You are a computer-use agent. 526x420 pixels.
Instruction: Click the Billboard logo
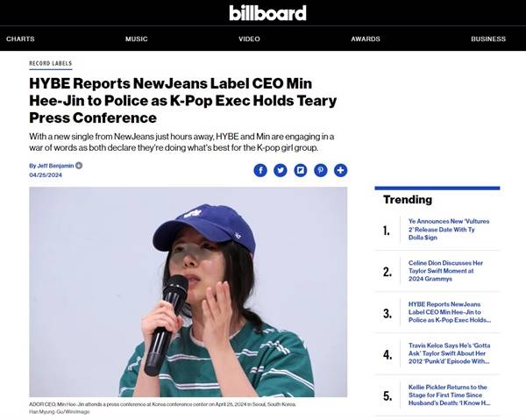[267, 13]
